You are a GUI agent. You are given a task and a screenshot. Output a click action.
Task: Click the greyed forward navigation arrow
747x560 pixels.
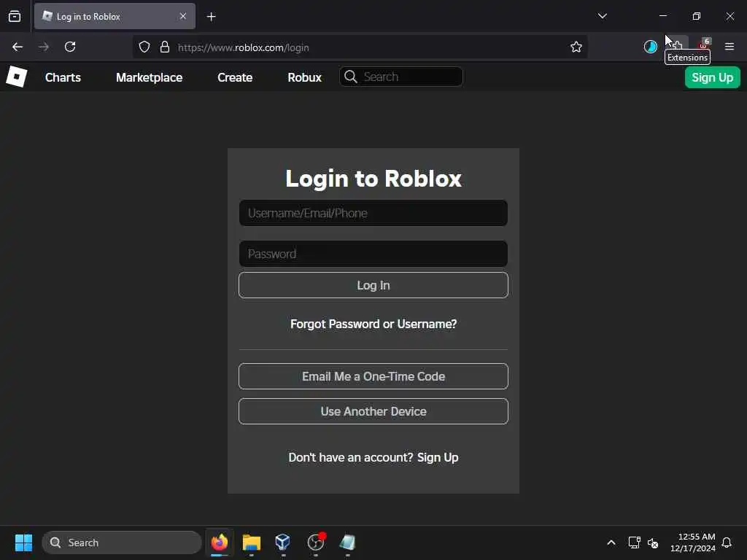click(x=44, y=47)
